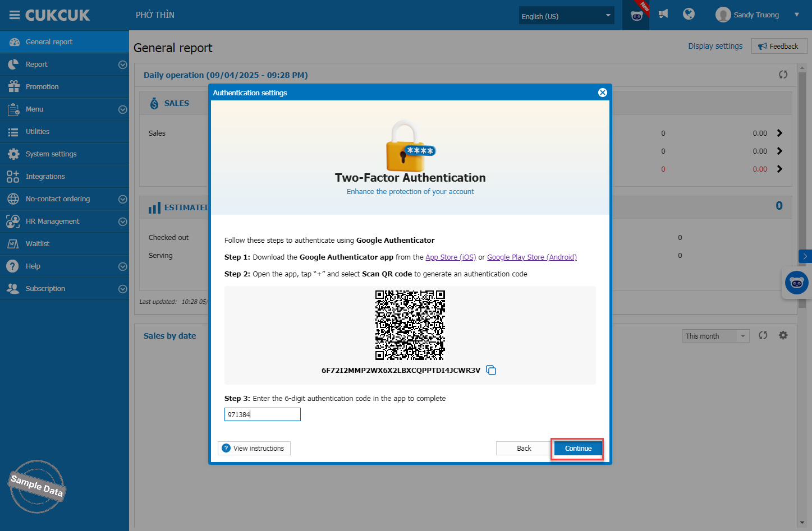Expand the Help sidebar section
The width and height of the screenshot is (812, 531).
click(x=122, y=266)
